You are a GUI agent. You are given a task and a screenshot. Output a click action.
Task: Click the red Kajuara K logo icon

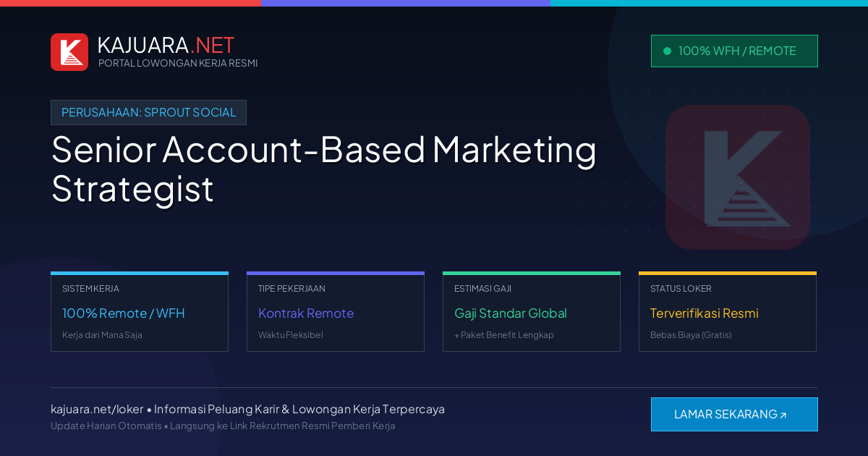(x=69, y=52)
